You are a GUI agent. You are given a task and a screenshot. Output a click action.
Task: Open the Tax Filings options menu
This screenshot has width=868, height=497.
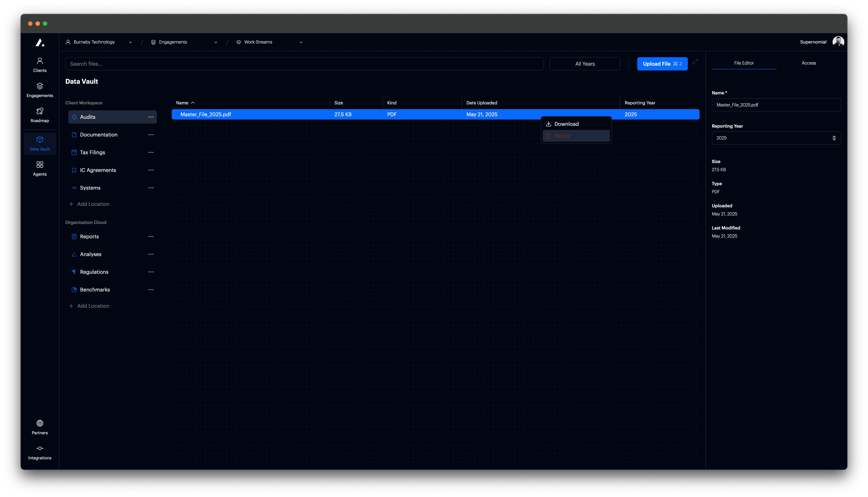point(151,152)
